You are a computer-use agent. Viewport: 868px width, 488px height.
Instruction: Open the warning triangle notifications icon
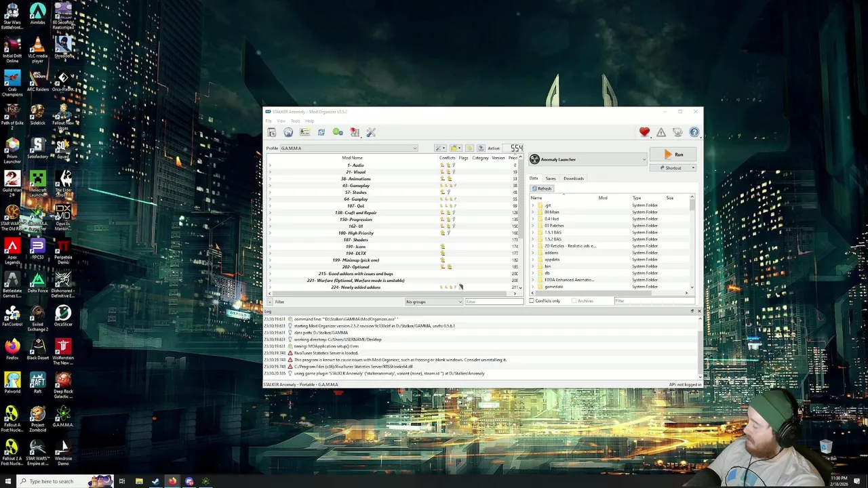pos(660,132)
